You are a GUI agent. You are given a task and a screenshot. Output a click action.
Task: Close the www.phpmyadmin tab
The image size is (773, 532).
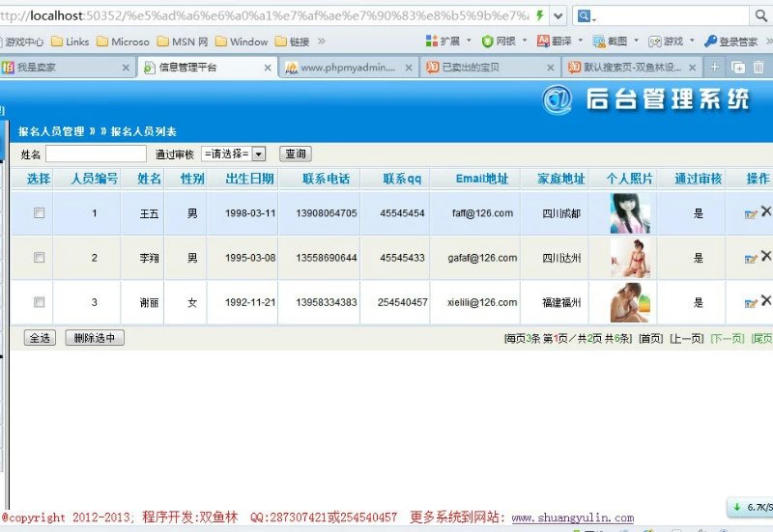coord(409,68)
